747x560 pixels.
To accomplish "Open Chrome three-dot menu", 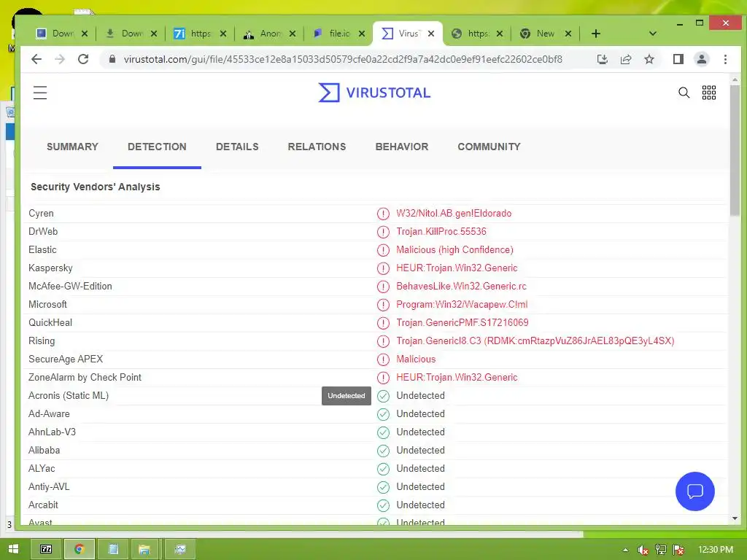I will (x=725, y=59).
